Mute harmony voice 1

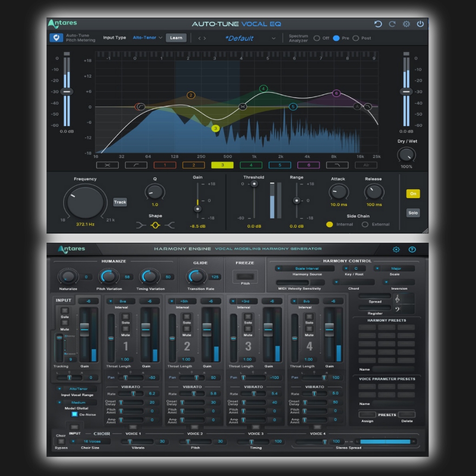[126, 329]
